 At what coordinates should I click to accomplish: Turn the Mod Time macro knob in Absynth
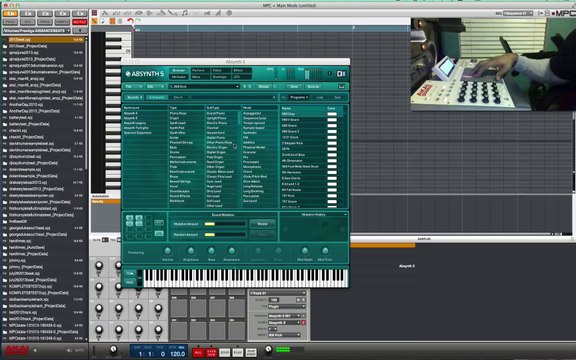point(325,251)
